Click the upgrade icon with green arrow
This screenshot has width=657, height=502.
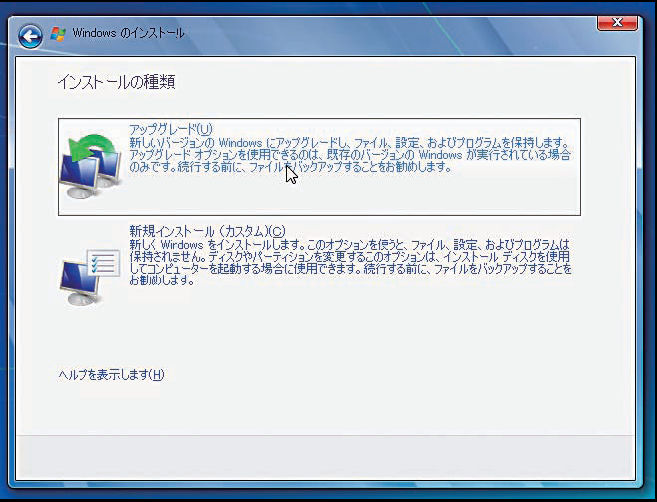pyautogui.click(x=91, y=166)
